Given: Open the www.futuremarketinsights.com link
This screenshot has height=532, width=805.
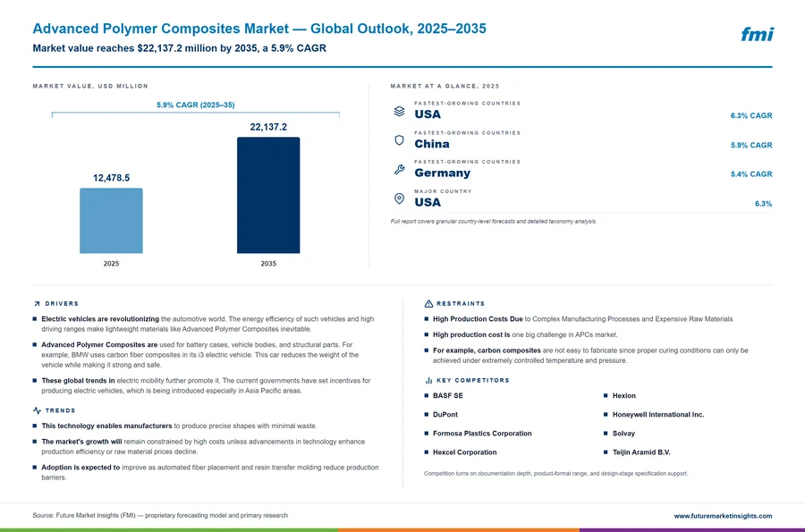Looking at the screenshot, I should pos(723,516).
